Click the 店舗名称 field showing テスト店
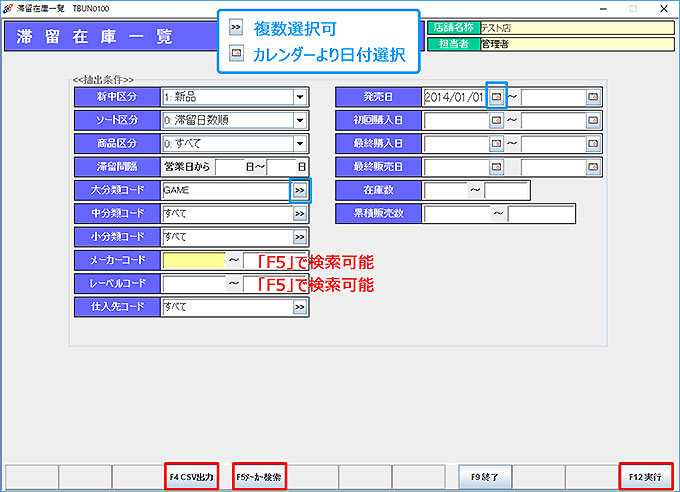Viewport: 680px width, 492px height. [577, 28]
